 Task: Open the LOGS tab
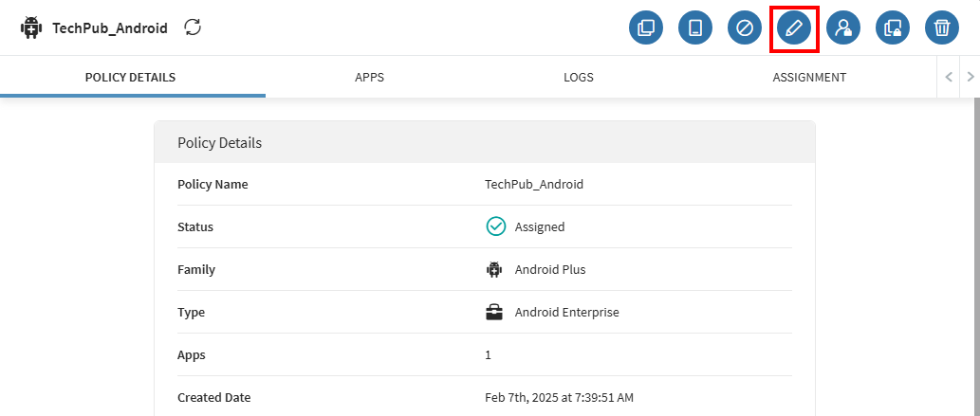578,78
